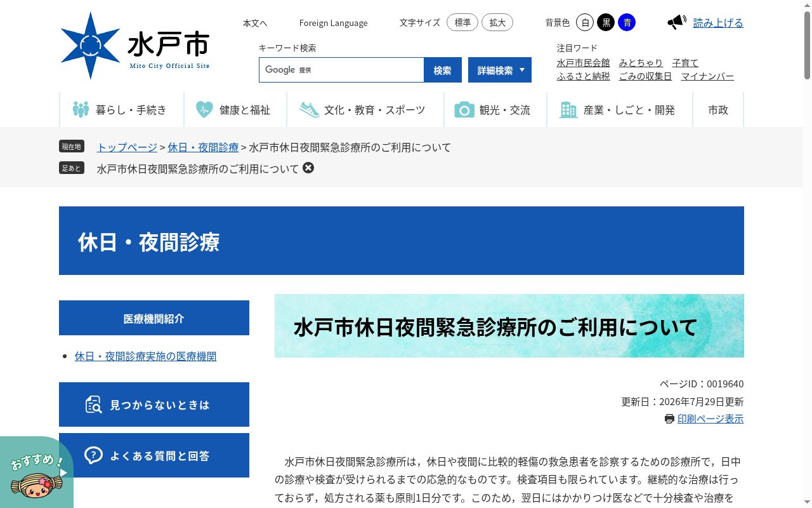Screen dimensions: 812x508
Task: Open the 暮らし・手続き menu
Action: coord(121,110)
